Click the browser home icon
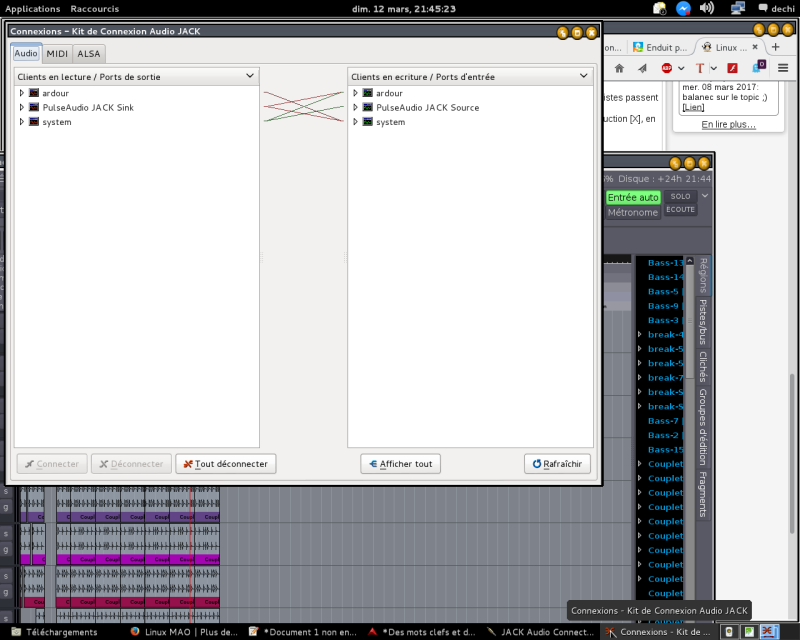This screenshot has height=640, width=800. point(619,68)
